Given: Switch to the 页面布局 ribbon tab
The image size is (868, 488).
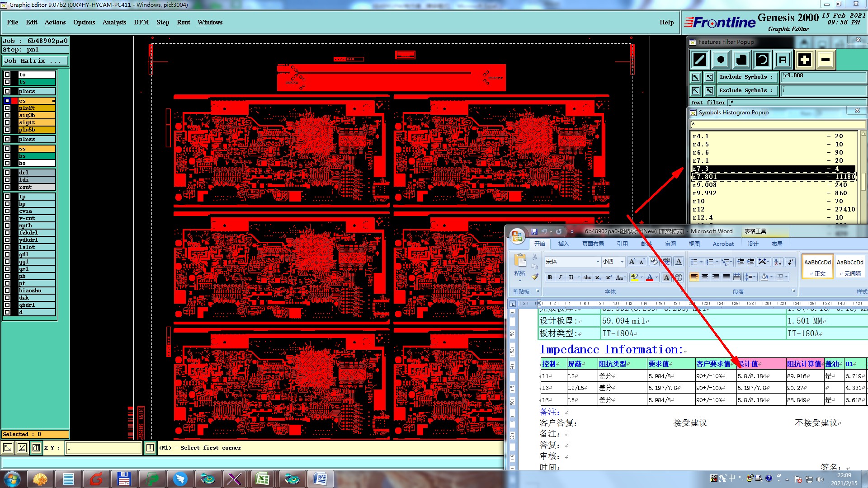Looking at the screenshot, I should click(x=593, y=244).
